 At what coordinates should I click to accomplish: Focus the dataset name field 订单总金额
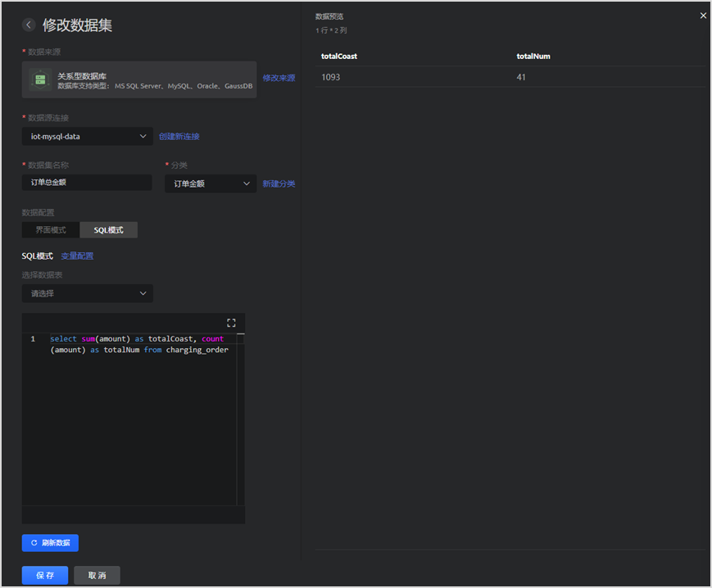coord(87,183)
